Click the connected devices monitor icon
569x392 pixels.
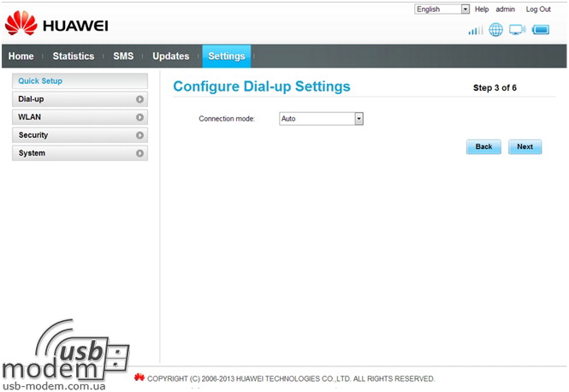click(x=517, y=30)
